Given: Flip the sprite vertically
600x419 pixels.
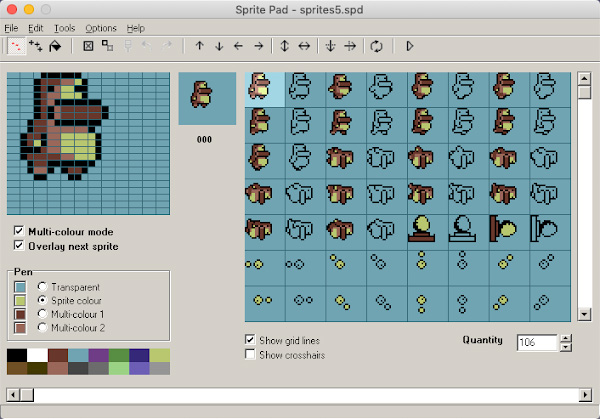Looking at the screenshot, I should point(284,46).
